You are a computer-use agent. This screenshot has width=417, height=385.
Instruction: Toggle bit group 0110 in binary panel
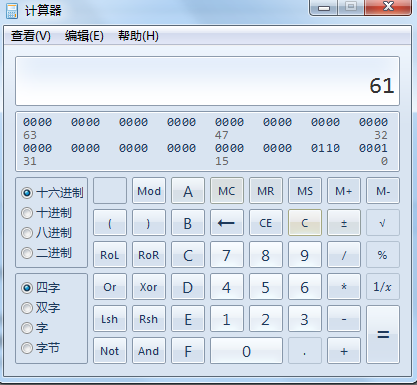tap(325, 148)
